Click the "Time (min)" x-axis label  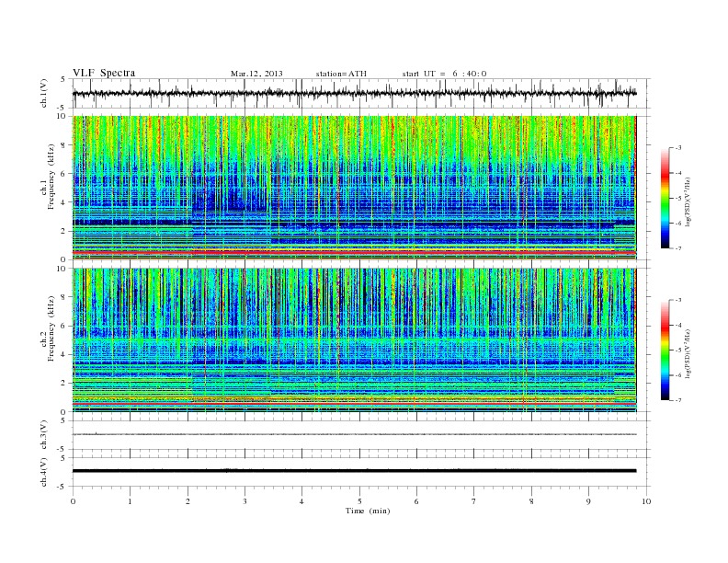coord(368,511)
